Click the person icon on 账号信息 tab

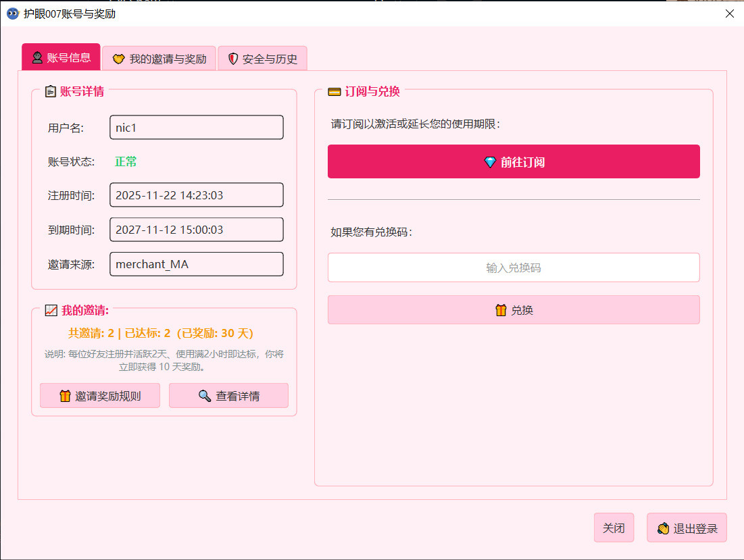tap(37, 57)
